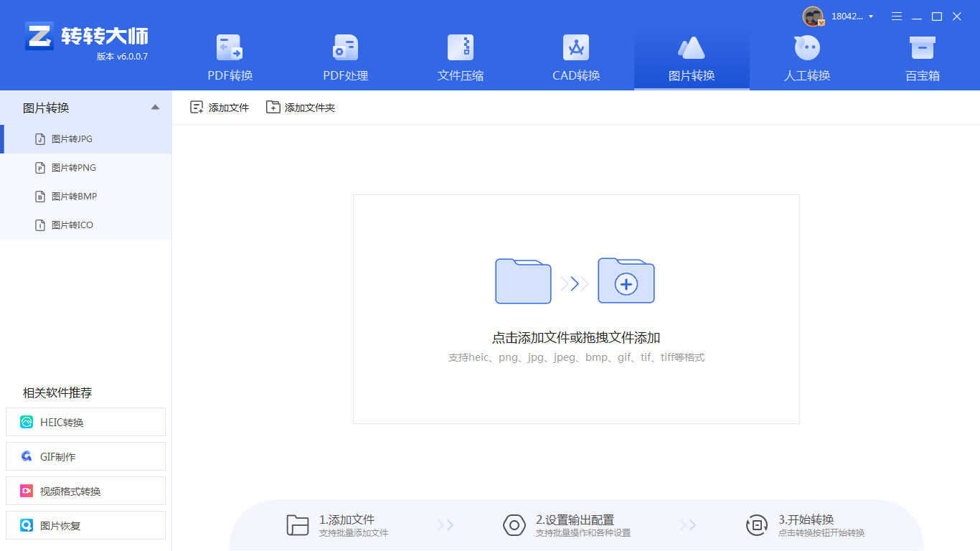Click the 3.开始转换 step title
The image size is (980, 551).
point(806,519)
